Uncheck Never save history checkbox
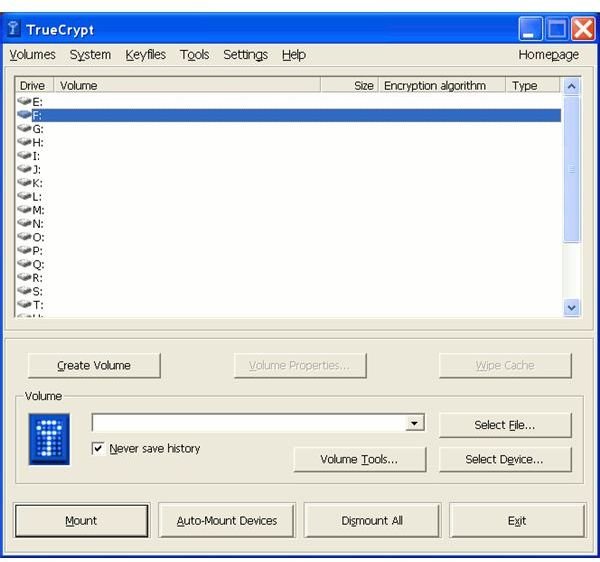The height and width of the screenshot is (562, 600). click(98, 448)
